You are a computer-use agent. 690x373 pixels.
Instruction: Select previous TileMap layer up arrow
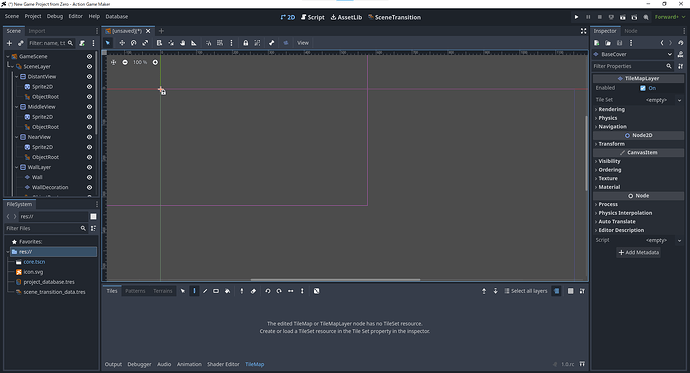pyautogui.click(x=484, y=291)
